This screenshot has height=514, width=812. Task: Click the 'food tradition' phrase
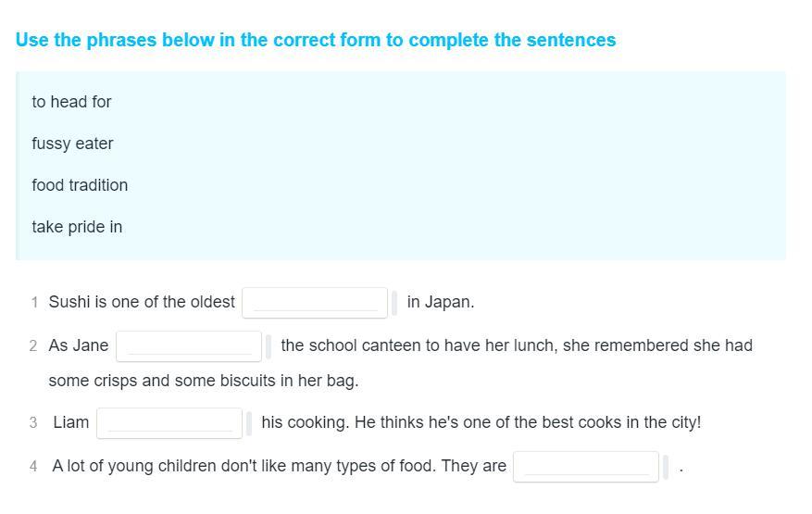[x=80, y=185]
